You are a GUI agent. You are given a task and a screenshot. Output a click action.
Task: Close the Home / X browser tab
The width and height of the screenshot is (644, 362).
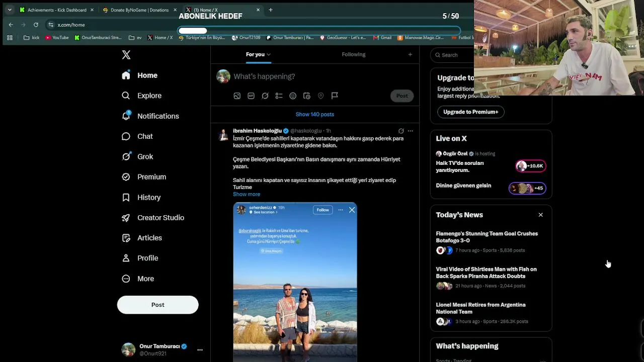(x=258, y=10)
